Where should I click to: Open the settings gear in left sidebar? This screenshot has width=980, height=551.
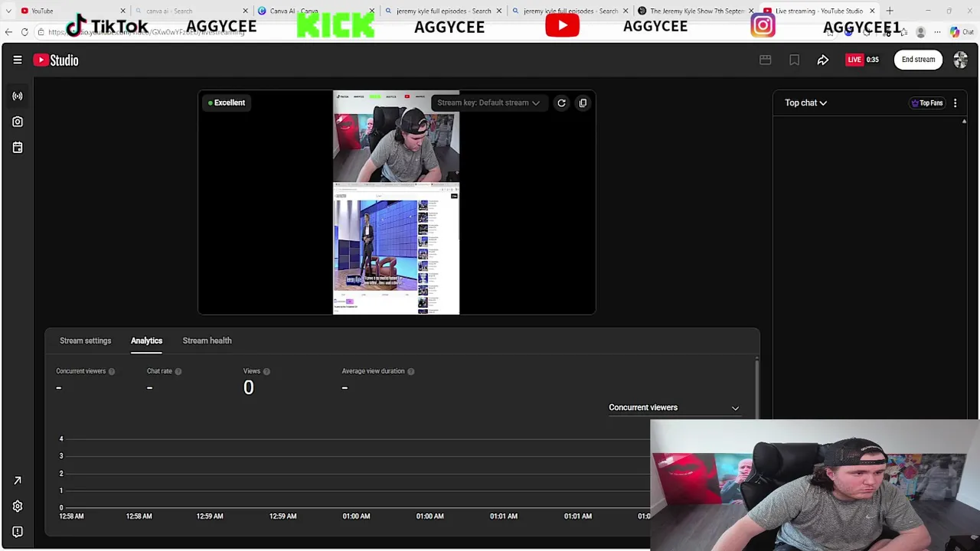click(17, 506)
